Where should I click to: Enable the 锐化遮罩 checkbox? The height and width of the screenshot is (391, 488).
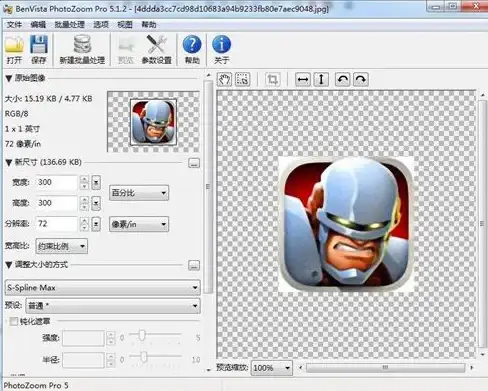click(x=14, y=321)
